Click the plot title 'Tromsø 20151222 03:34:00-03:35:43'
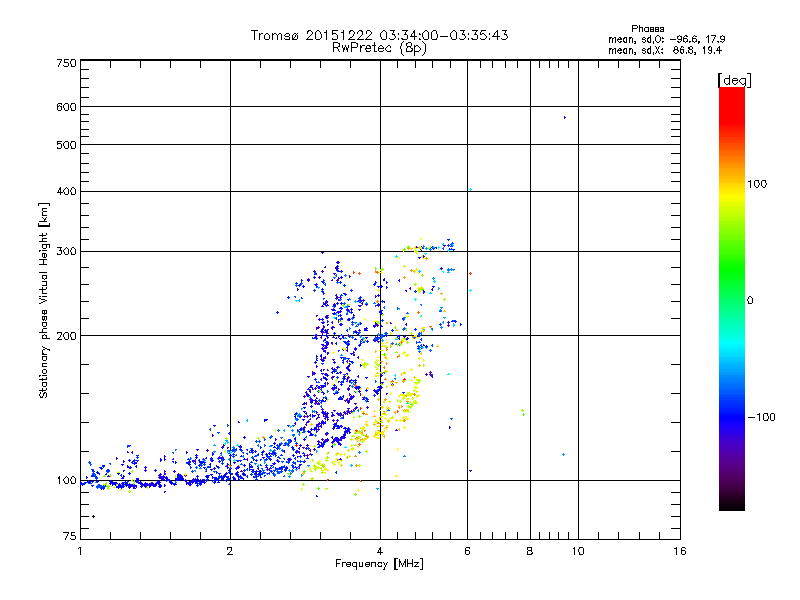This screenshot has height=600, width=800. [379, 35]
